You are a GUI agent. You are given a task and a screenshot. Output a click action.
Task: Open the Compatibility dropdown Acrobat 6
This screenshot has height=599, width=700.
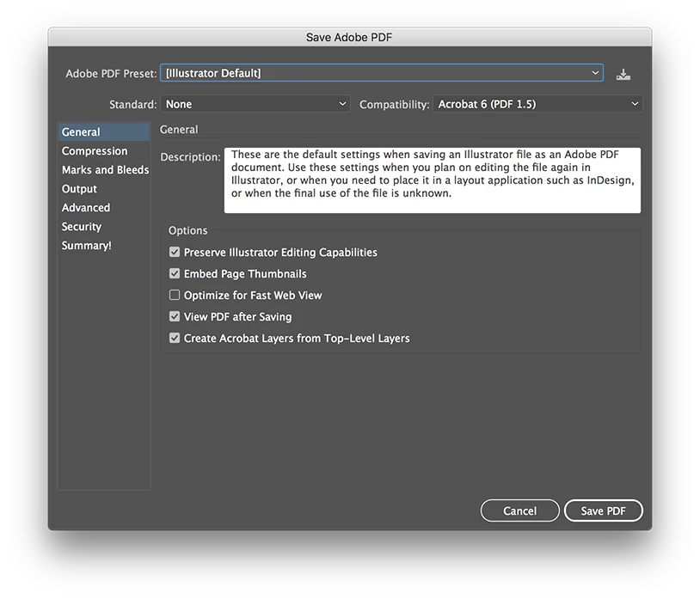[537, 104]
